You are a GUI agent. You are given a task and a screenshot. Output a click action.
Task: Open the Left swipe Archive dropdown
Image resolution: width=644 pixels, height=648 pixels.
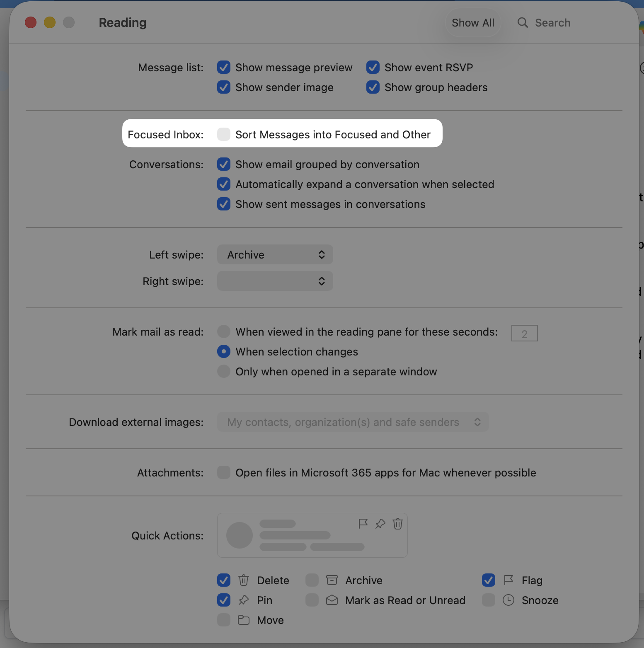click(275, 254)
